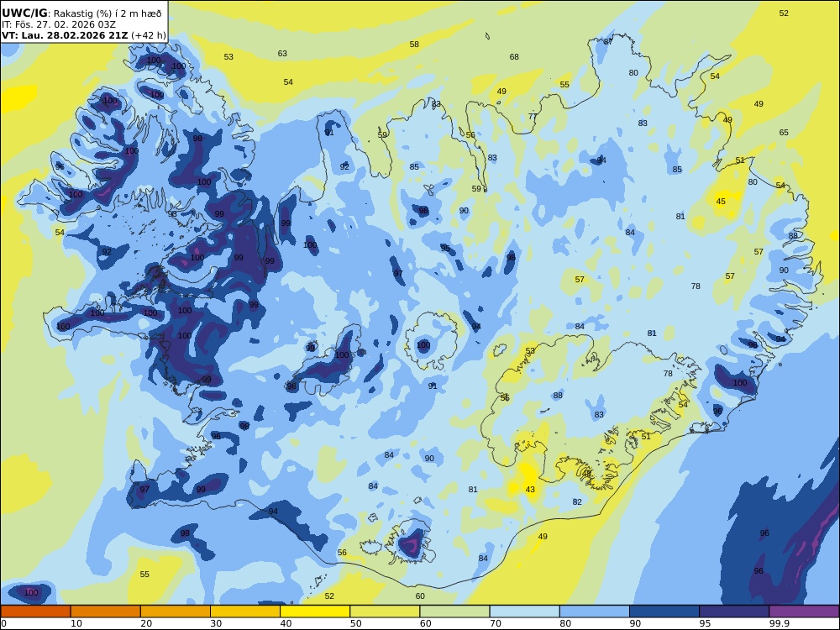
Task: Select the legend tick label '50'
Action: point(355,623)
